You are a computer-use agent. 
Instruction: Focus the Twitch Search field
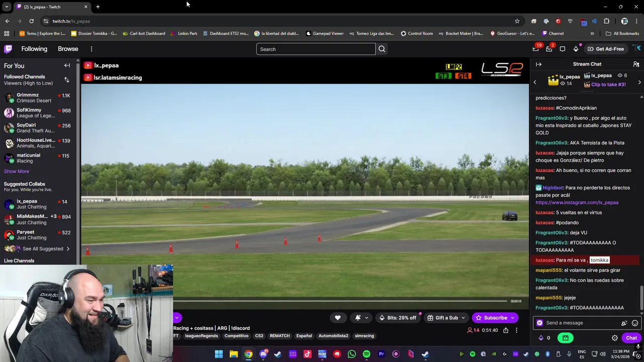click(x=316, y=49)
